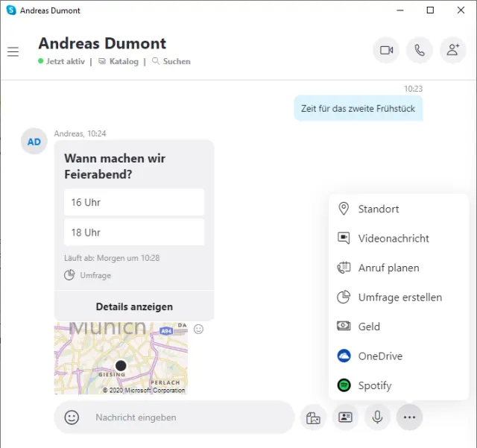Open the Katalog link
Screen dimensions: 477x448
click(x=123, y=61)
